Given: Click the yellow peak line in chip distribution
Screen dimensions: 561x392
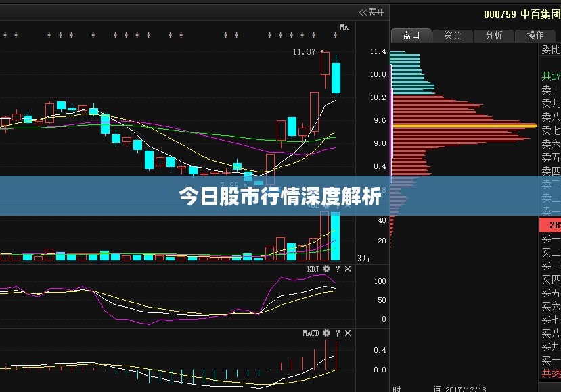Looking at the screenshot, I should click(x=465, y=126).
